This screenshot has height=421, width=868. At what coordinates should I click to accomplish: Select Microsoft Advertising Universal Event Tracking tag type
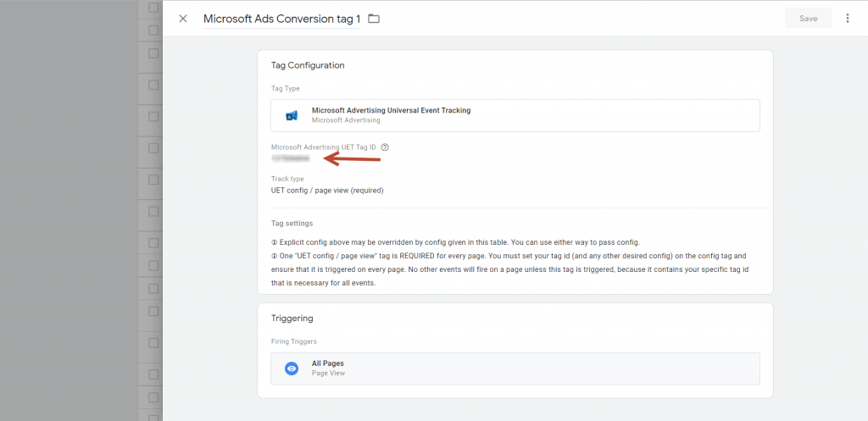pos(515,115)
